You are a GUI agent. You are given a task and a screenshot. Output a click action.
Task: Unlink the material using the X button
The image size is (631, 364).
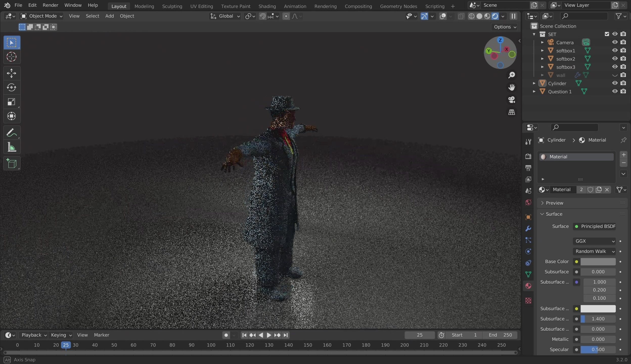607,189
